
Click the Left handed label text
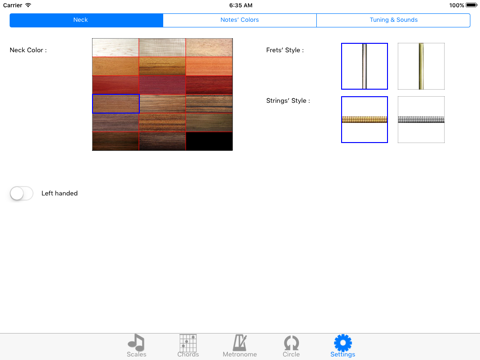[x=60, y=193]
